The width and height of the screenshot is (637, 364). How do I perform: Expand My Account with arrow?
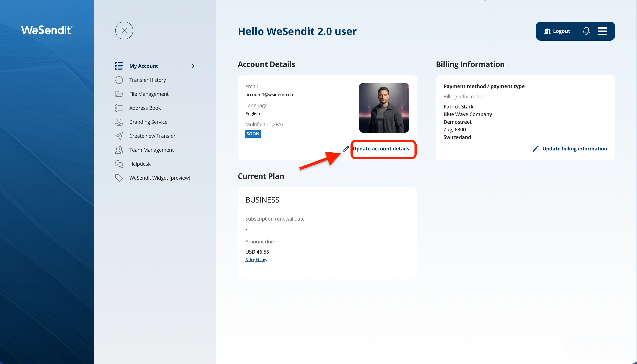191,66
